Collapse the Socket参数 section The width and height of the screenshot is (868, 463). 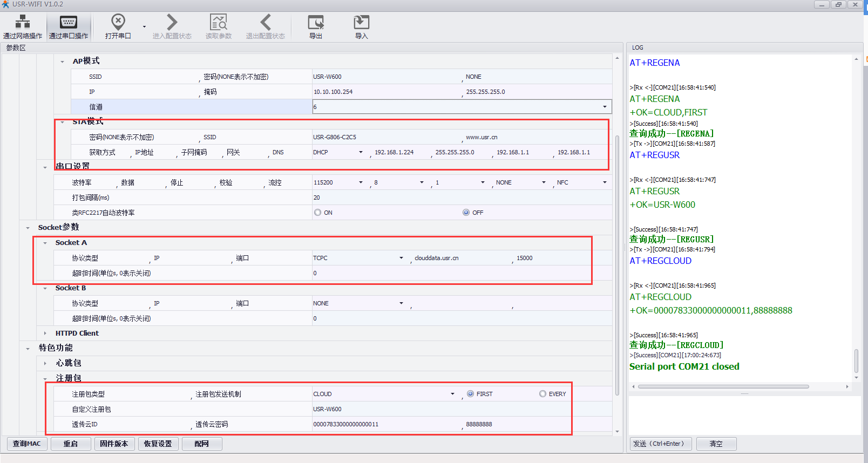coord(28,228)
